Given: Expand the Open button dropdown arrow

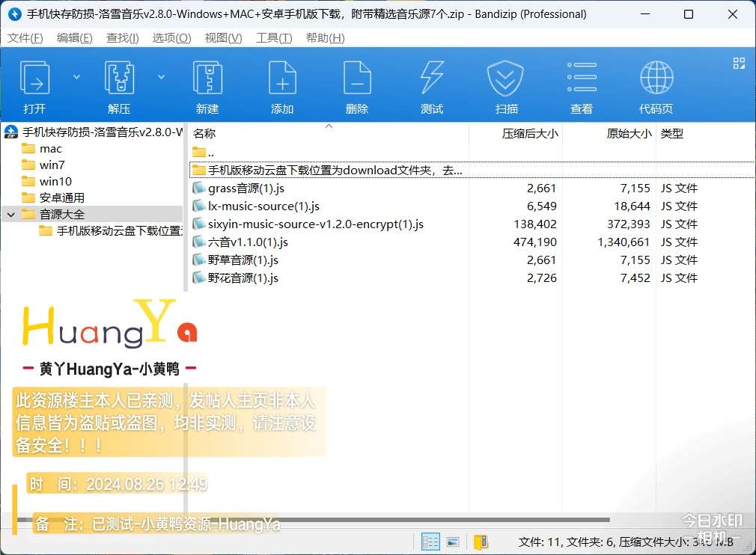Looking at the screenshot, I should click(x=76, y=76).
